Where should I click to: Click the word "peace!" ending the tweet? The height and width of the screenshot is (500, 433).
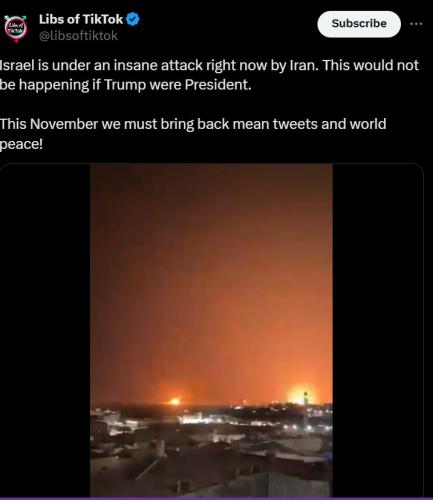click(21, 145)
